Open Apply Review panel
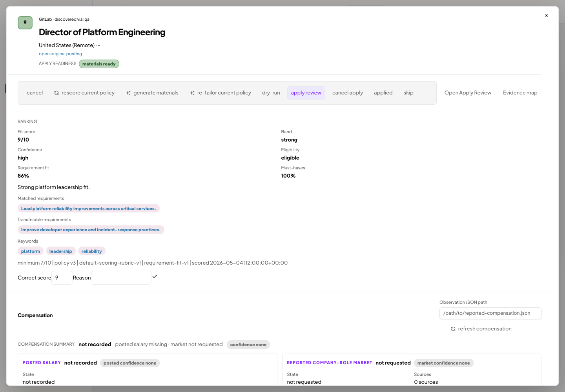 [468, 93]
